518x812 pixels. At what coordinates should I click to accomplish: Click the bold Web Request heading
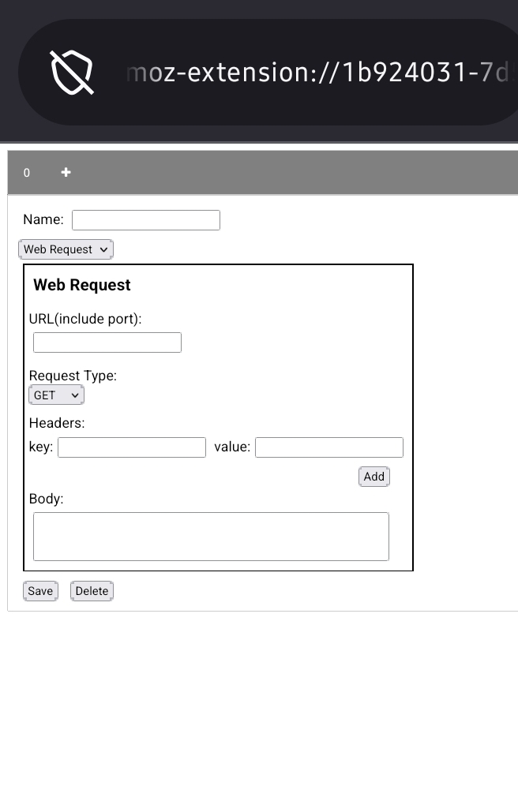tap(82, 285)
